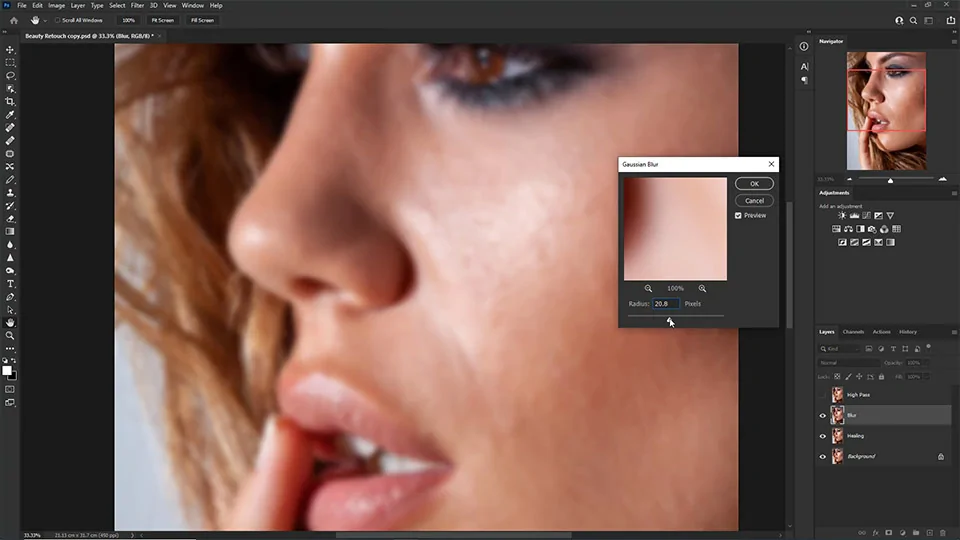The width and height of the screenshot is (960, 540).
Task: Open the workspace switcher icon
Action: coord(929,20)
